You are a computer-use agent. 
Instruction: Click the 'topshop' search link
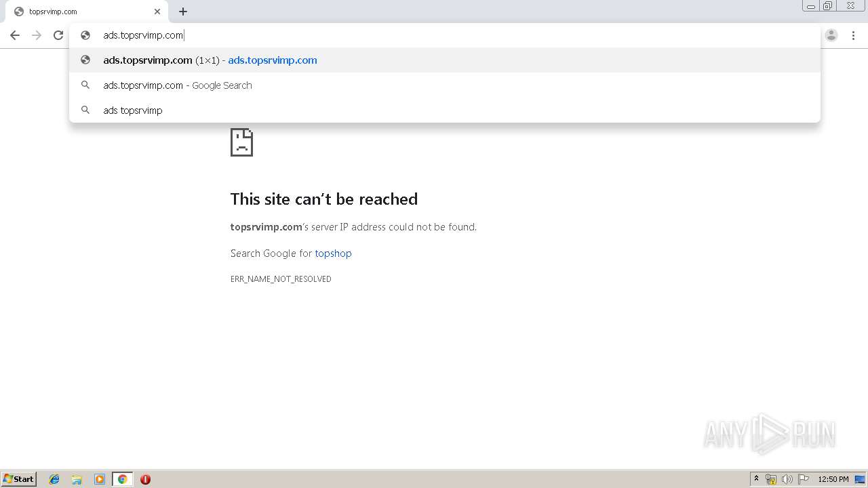(x=333, y=253)
